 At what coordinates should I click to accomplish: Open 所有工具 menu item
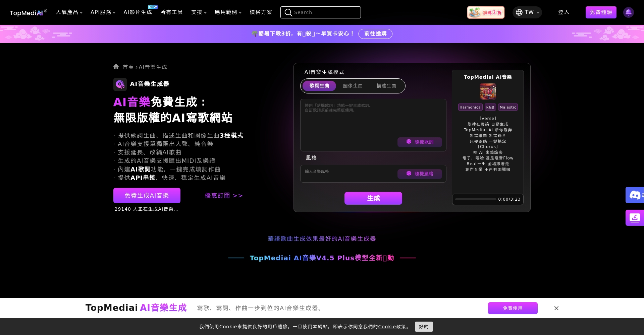171,12
